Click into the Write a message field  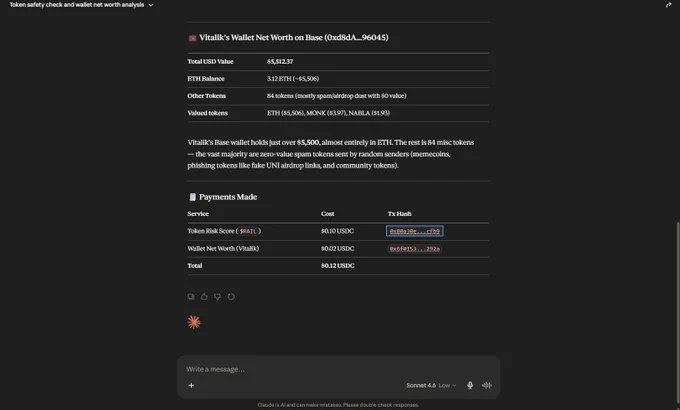338,369
